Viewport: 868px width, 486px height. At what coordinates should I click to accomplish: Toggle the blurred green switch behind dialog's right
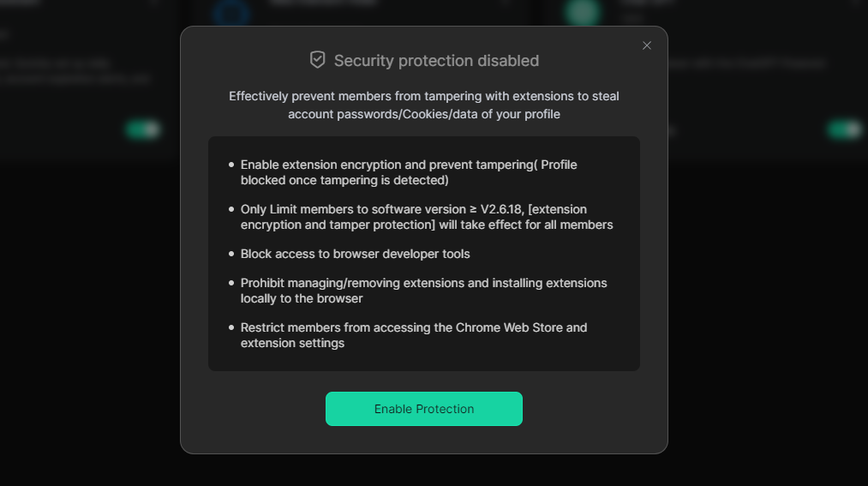tap(845, 129)
